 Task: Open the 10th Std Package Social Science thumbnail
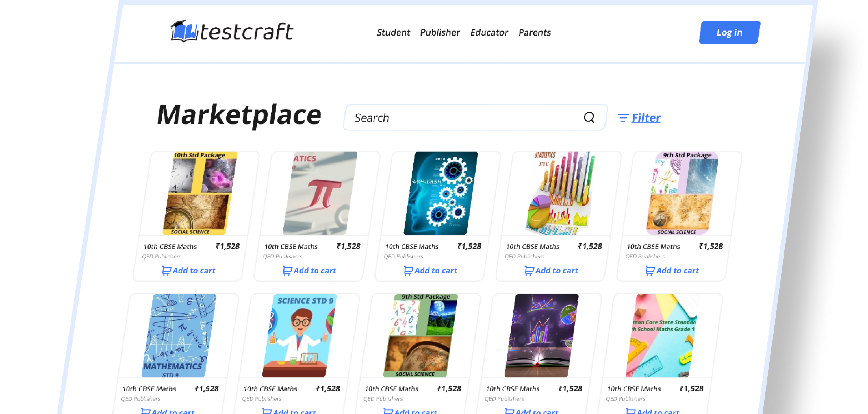click(200, 193)
